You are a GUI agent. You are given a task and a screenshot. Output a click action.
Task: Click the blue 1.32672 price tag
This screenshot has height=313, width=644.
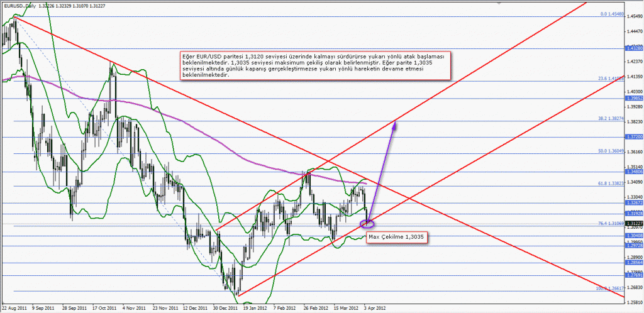pyautogui.click(x=635, y=202)
